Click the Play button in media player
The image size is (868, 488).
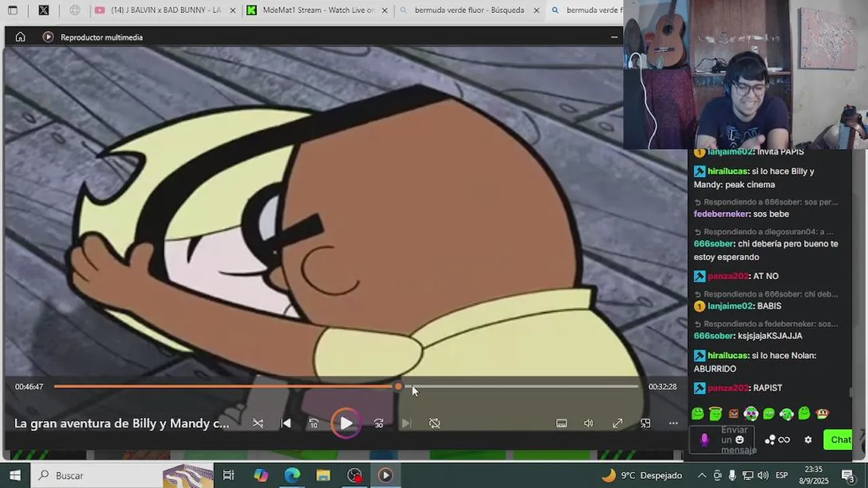tap(346, 423)
